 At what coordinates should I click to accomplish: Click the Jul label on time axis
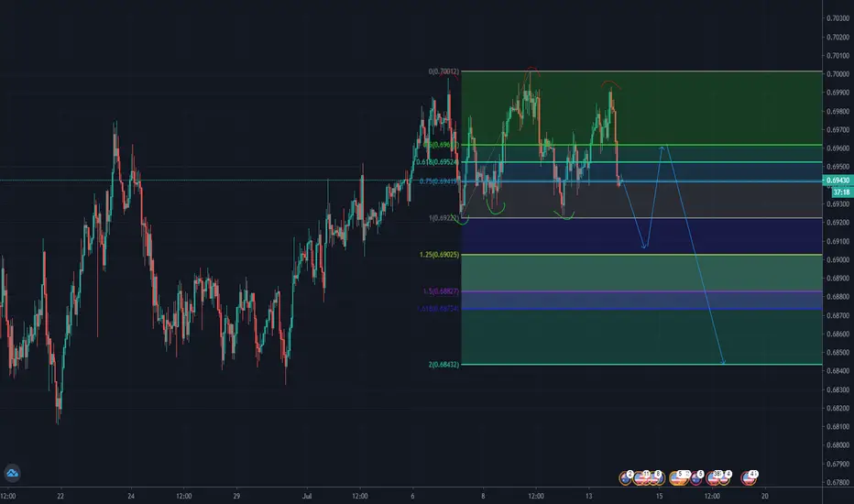(307, 496)
